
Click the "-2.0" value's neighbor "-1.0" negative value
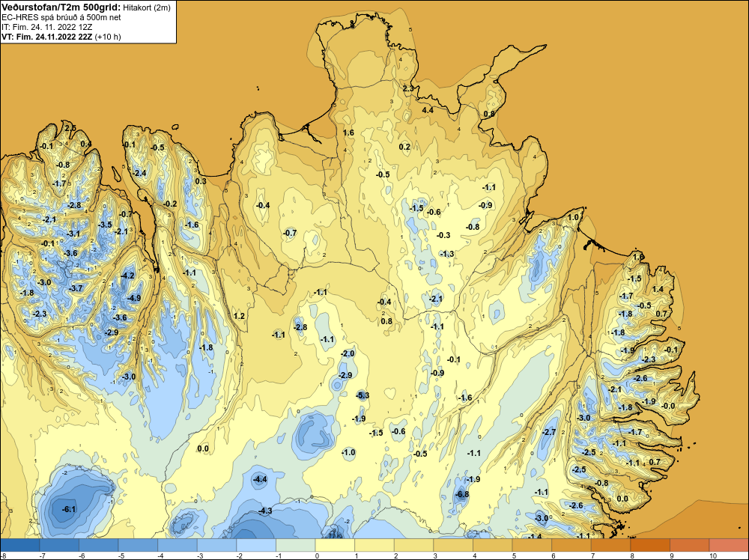[348, 453]
